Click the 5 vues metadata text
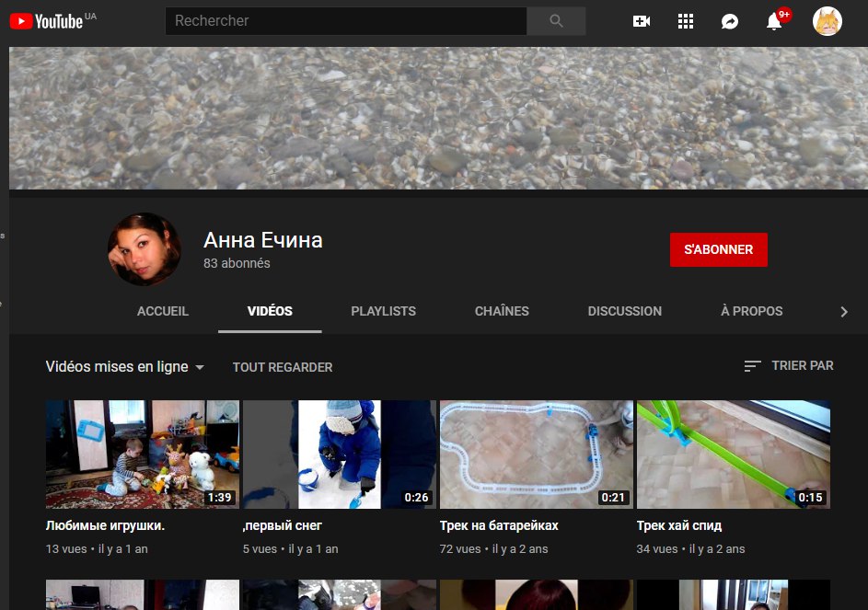 260,549
